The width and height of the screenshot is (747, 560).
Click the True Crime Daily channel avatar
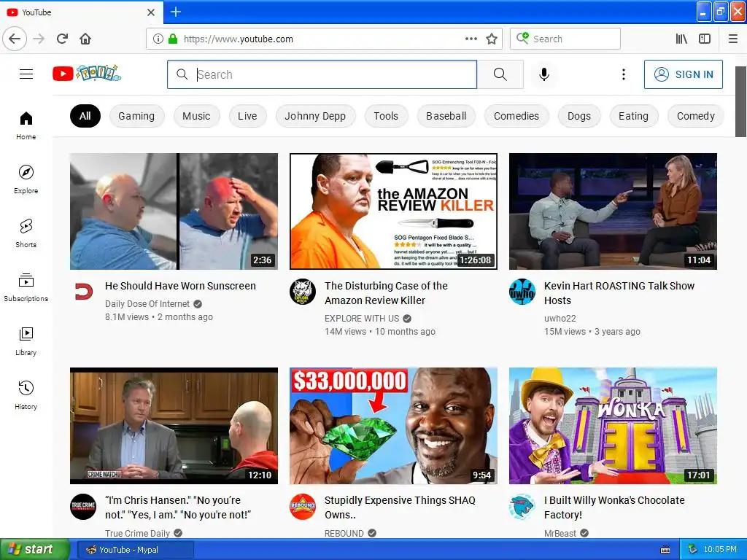click(83, 506)
